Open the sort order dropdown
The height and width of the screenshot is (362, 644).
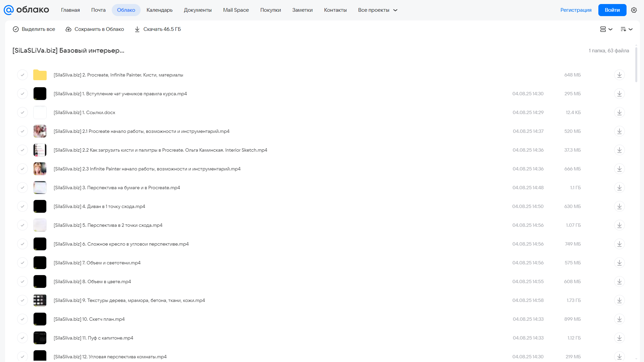click(x=626, y=29)
